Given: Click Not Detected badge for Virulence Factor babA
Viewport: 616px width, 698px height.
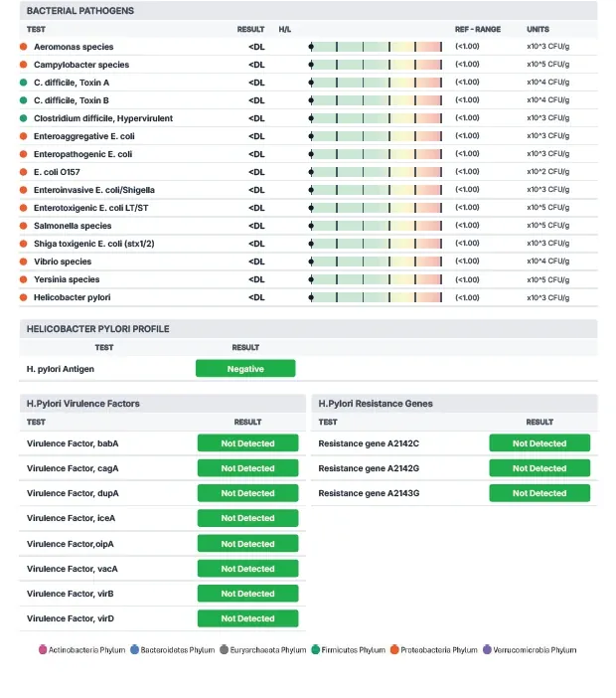Looking at the screenshot, I should pyautogui.click(x=247, y=443).
